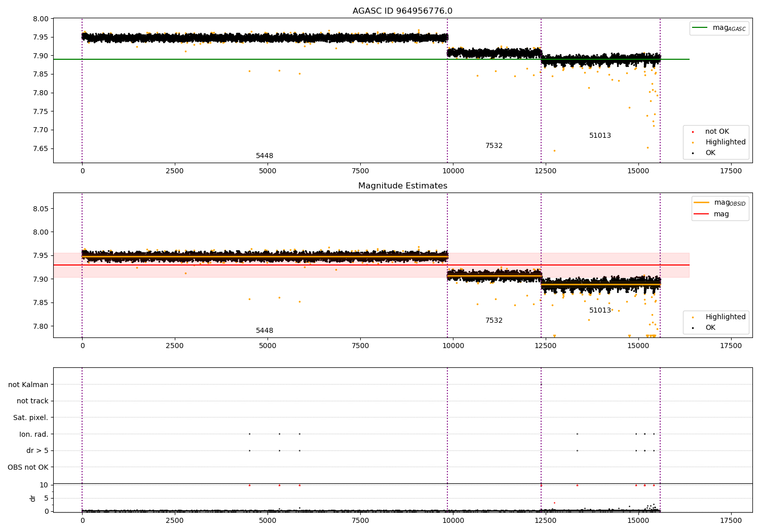
Task: Click the 'not Kalman' axis label
Action: [x=28, y=385]
